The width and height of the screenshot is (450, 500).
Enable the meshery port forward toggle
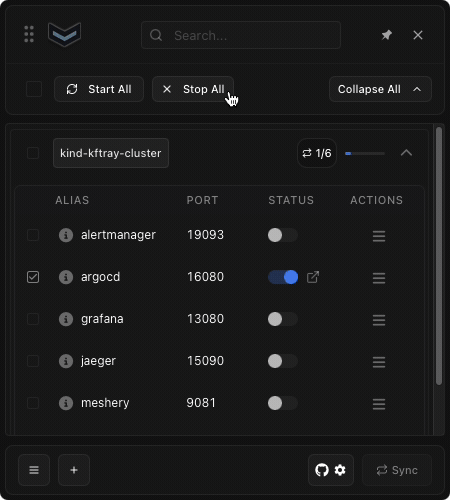283,403
